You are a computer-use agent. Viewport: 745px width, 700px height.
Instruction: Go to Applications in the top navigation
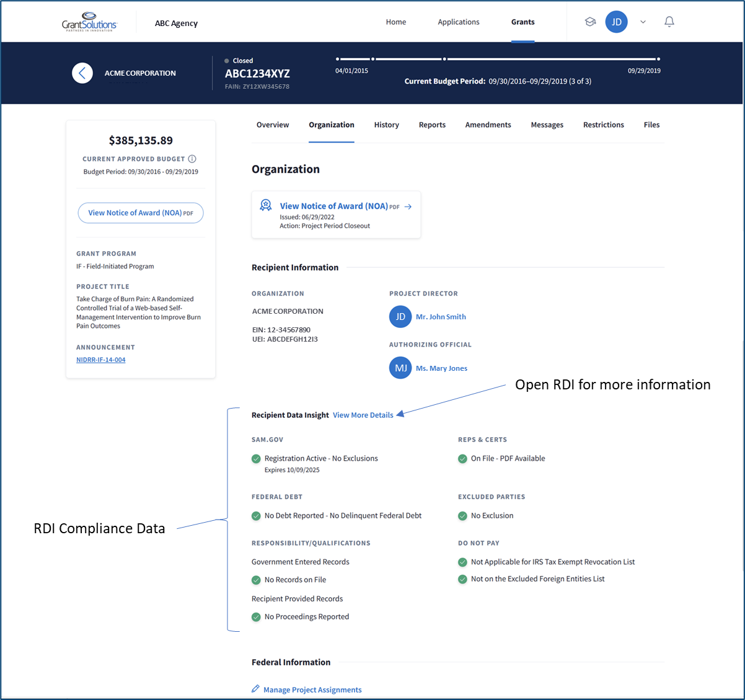458,22
